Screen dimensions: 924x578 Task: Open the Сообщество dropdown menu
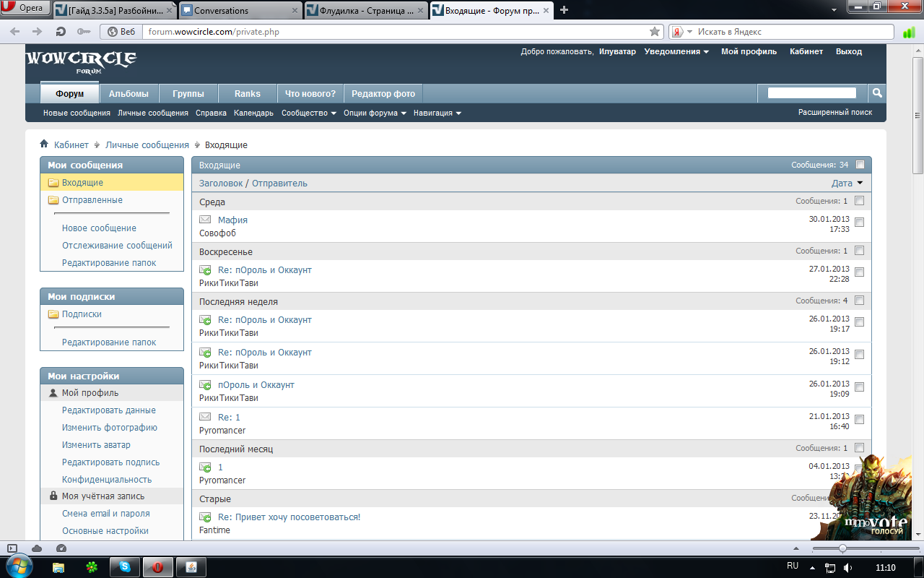coord(308,113)
